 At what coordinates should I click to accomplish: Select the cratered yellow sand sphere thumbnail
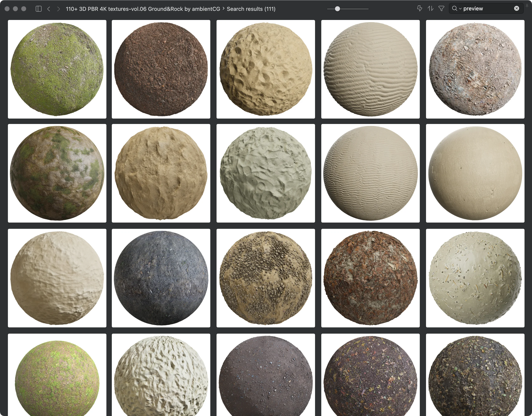coord(266,69)
